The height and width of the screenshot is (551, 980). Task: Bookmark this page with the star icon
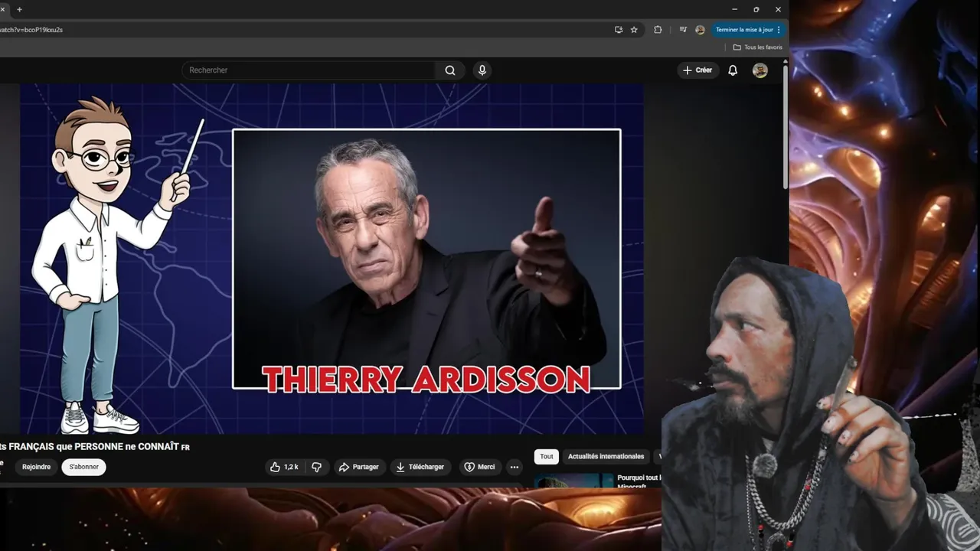pyautogui.click(x=634, y=30)
